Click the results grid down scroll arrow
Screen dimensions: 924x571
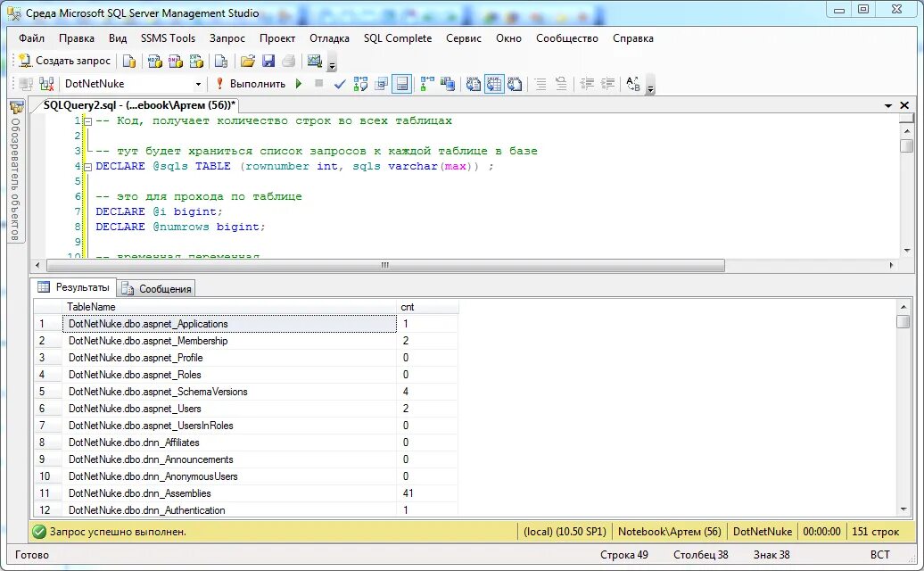pyautogui.click(x=903, y=509)
